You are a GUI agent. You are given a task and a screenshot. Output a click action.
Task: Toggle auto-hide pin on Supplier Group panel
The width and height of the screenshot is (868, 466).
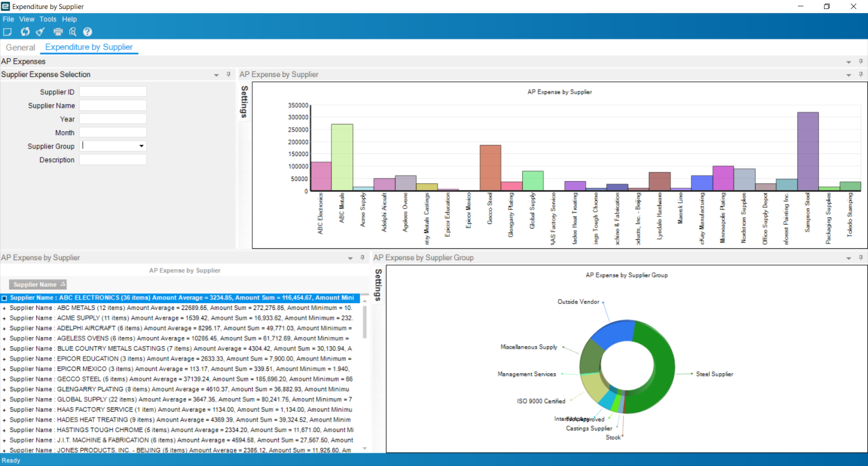point(860,257)
